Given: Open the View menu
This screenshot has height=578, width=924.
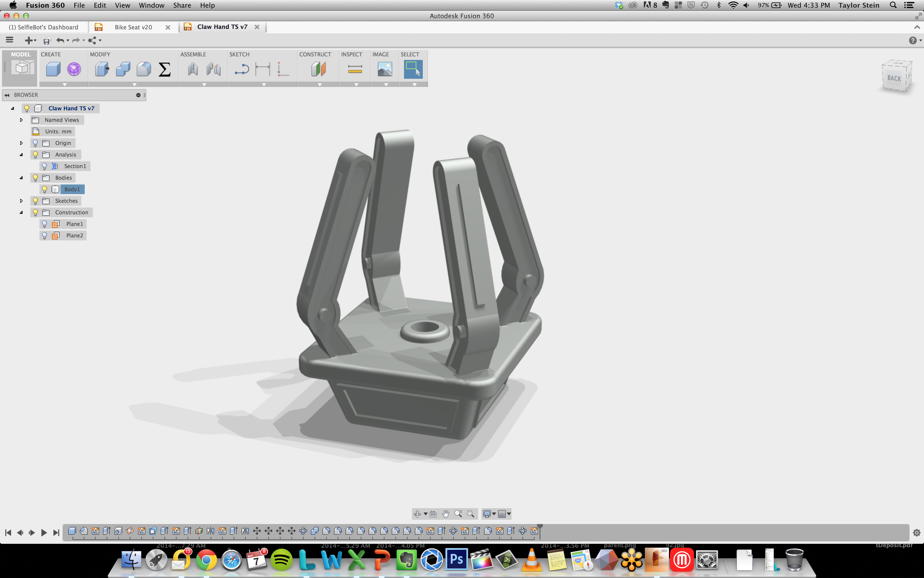Looking at the screenshot, I should (x=122, y=5).
